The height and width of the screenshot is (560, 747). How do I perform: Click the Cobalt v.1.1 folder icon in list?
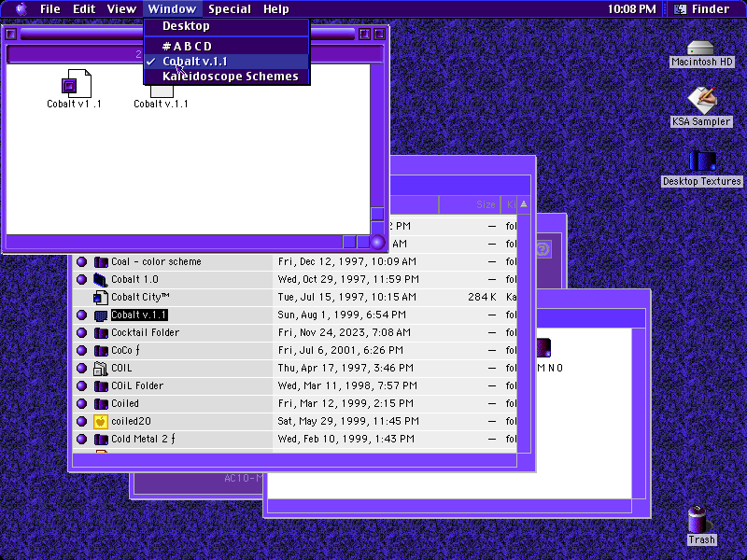pos(101,315)
